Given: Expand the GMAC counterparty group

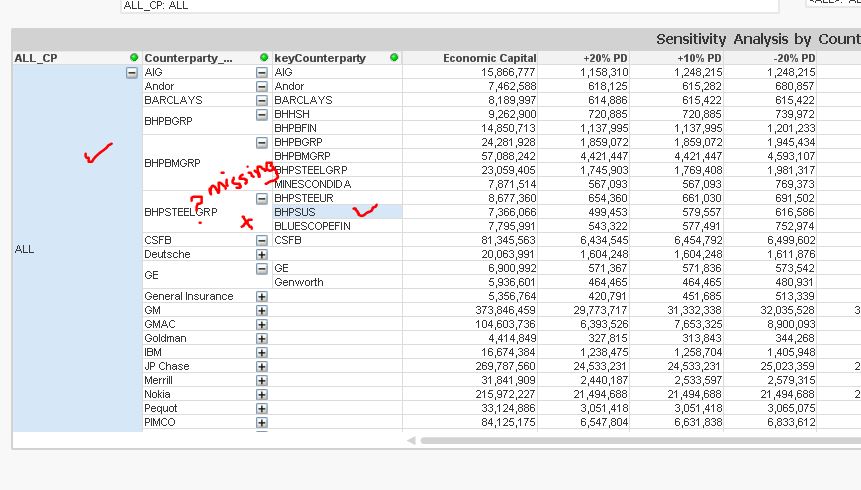Looking at the screenshot, I should pos(262,325).
